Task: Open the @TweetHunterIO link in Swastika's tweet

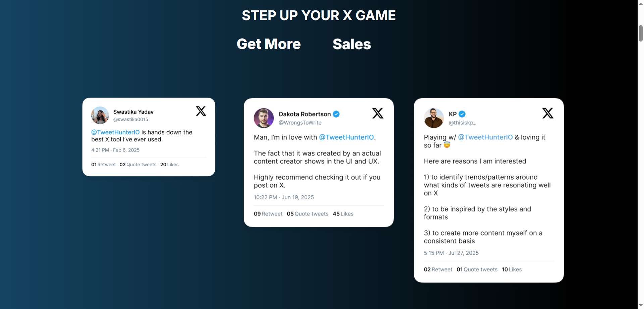Action: tap(115, 132)
